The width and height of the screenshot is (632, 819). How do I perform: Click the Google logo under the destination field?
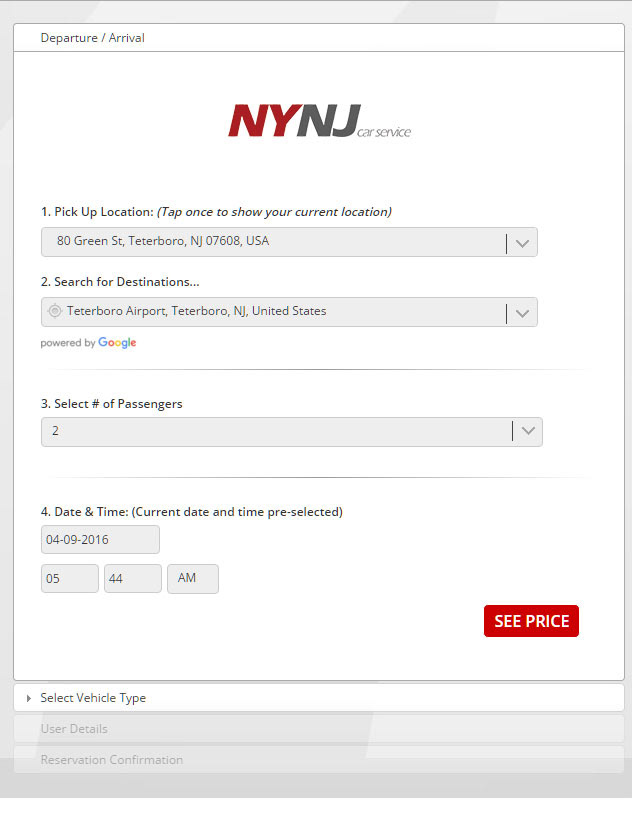[x=117, y=343]
